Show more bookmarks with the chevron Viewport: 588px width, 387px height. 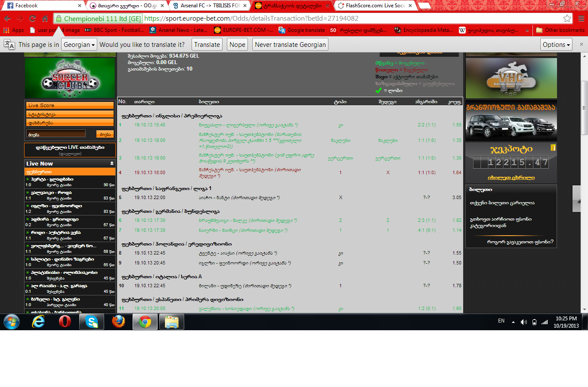click(x=527, y=30)
